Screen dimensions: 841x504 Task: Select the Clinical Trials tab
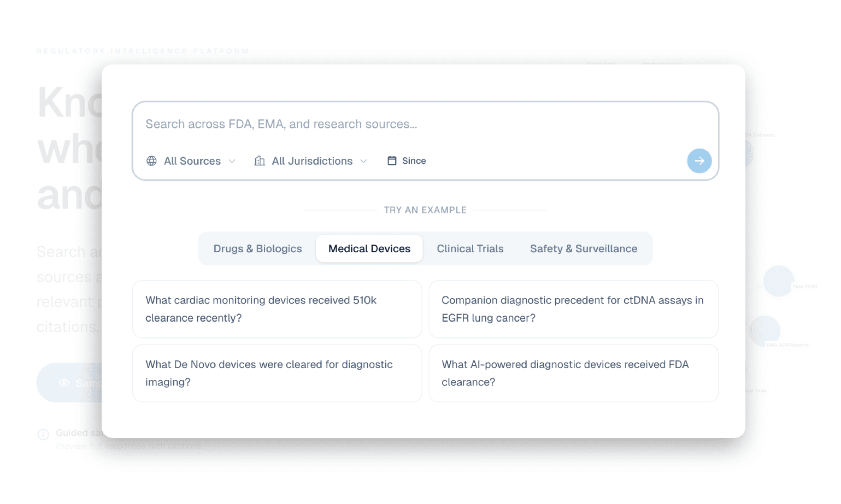click(470, 248)
